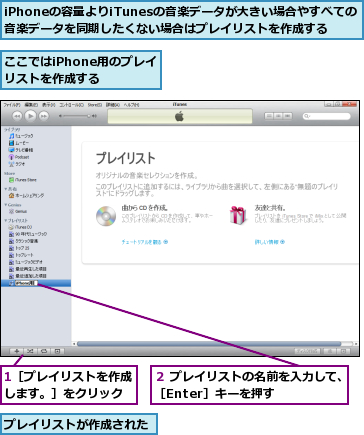
Task: Open the チュートリアルを観る link
Action: (x=145, y=242)
